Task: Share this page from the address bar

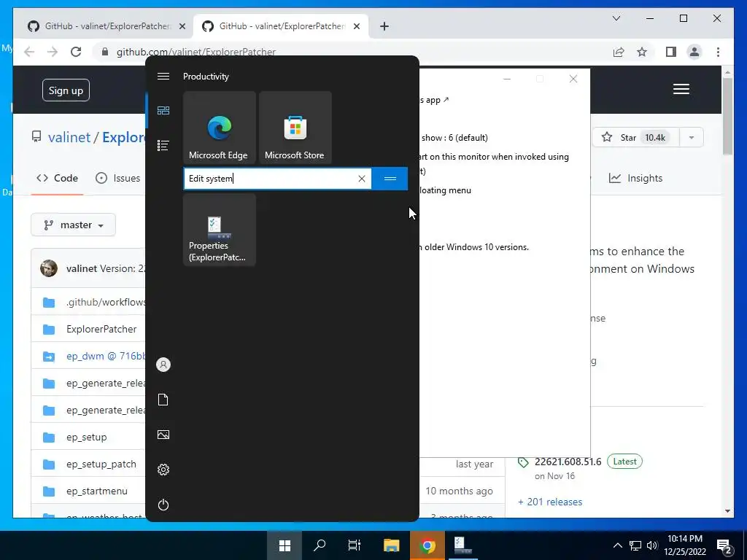Action: 619,52
